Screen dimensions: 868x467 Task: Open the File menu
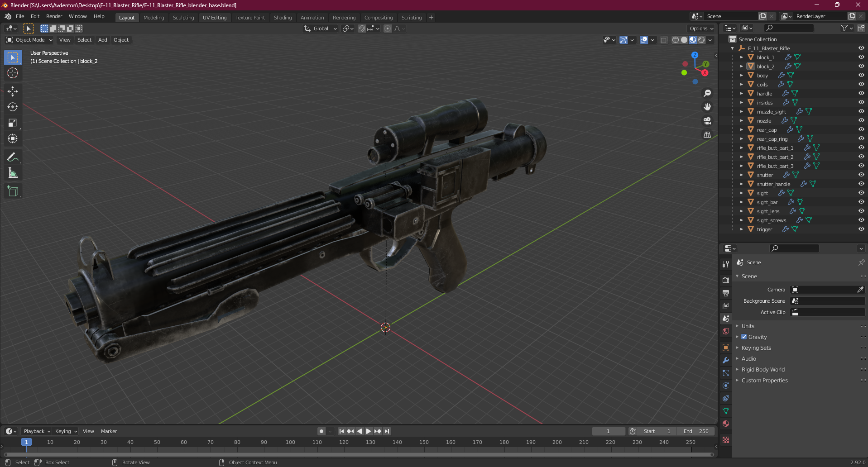(x=20, y=16)
